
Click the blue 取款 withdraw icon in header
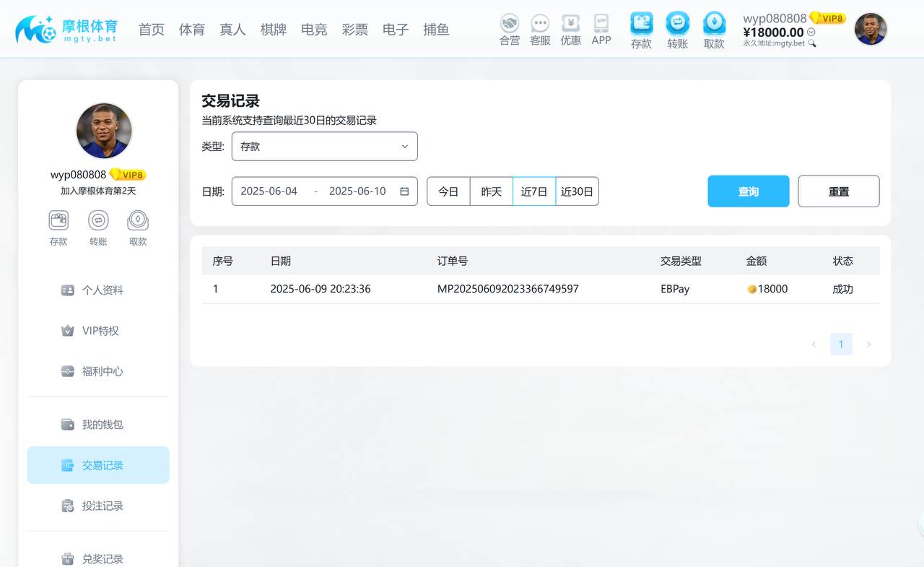pyautogui.click(x=714, y=24)
